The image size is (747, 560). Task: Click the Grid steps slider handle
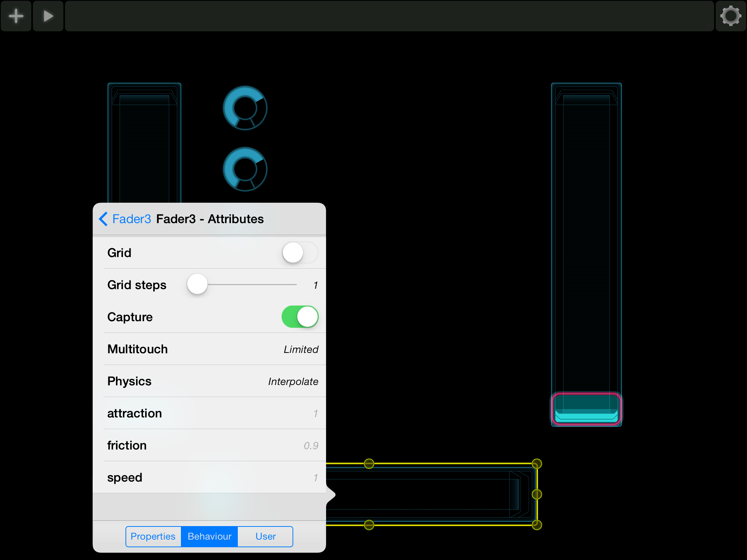[x=197, y=284]
